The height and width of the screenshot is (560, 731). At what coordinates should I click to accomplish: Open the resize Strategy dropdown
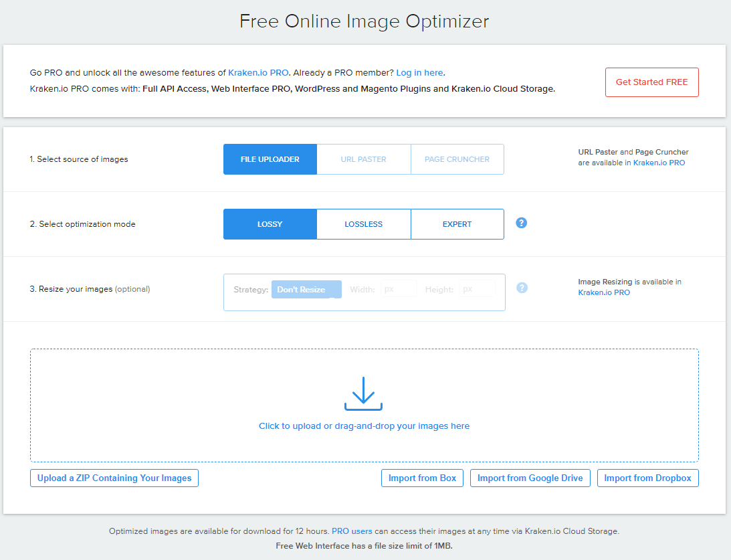306,289
